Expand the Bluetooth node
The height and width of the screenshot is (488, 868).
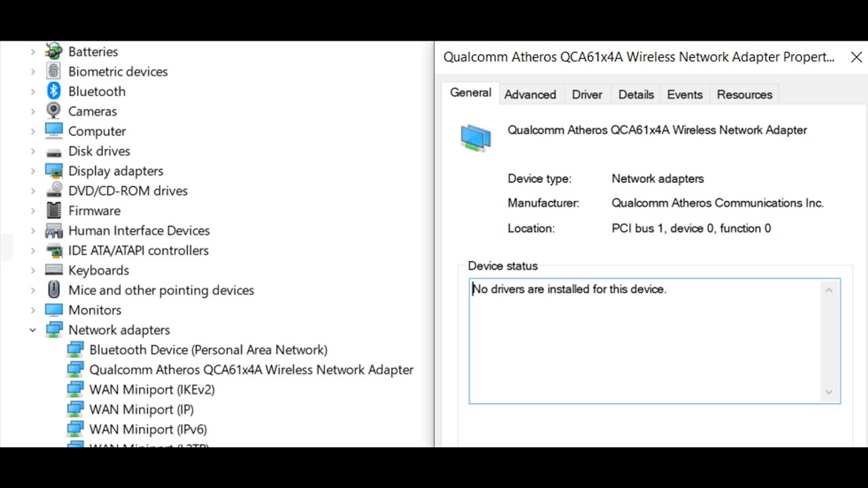click(x=33, y=91)
